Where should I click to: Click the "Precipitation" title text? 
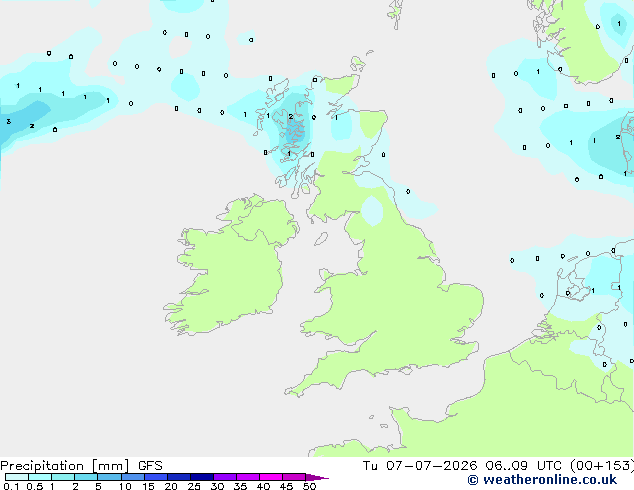42,466
